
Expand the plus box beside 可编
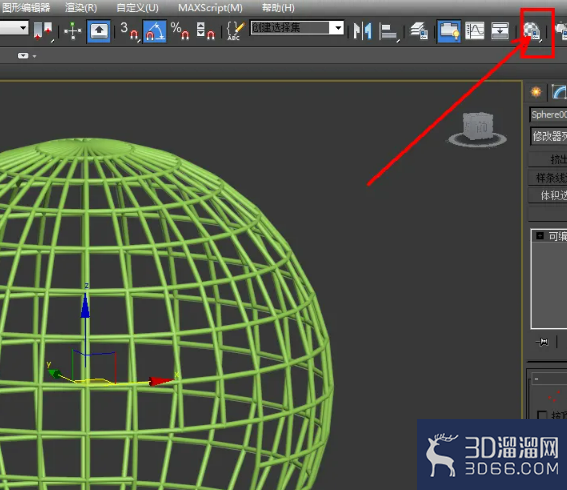[540, 236]
